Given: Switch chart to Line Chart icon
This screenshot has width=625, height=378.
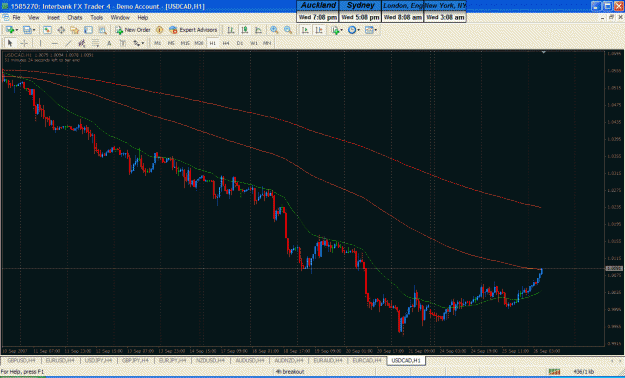Looking at the screenshot, I should tap(258, 30).
